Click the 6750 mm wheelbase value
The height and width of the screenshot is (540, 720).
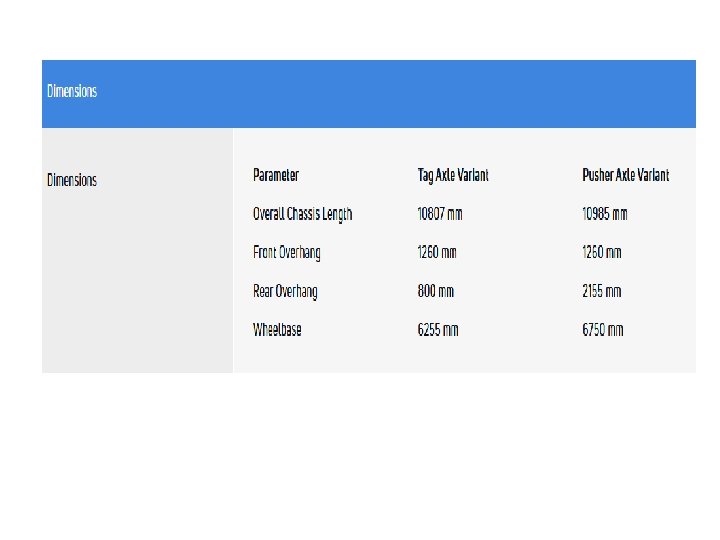[x=603, y=330]
